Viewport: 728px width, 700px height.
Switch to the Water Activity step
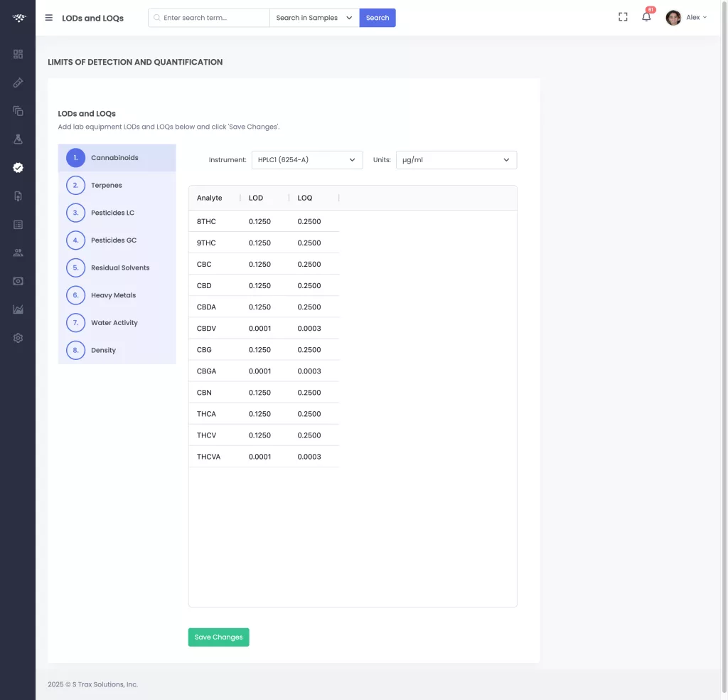coord(117,322)
